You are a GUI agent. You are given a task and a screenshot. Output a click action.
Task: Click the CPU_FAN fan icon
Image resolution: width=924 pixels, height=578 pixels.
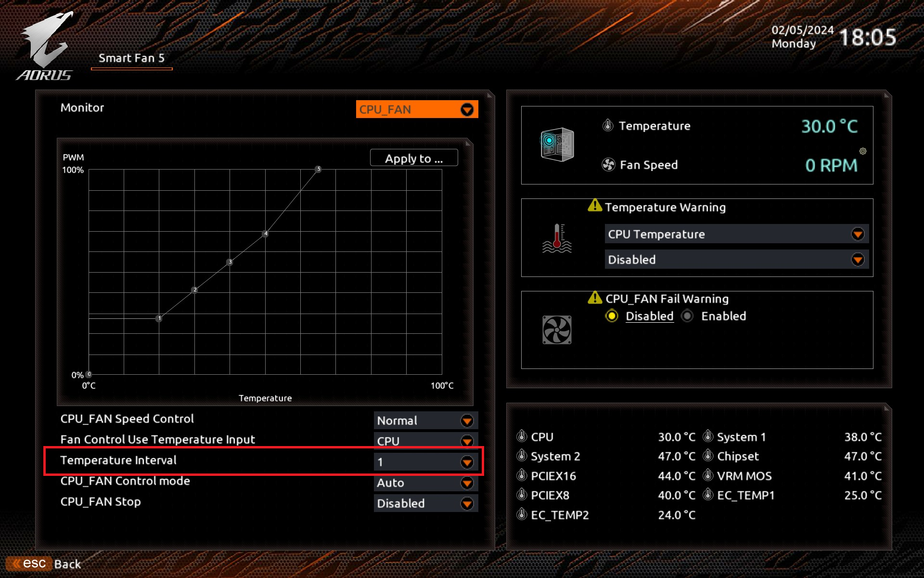(557, 330)
